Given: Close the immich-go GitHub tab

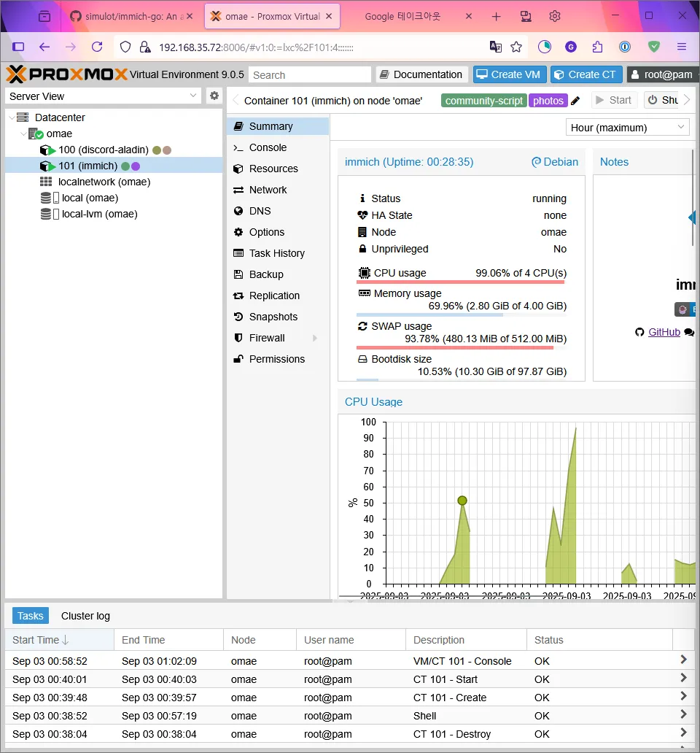Looking at the screenshot, I should (190, 16).
